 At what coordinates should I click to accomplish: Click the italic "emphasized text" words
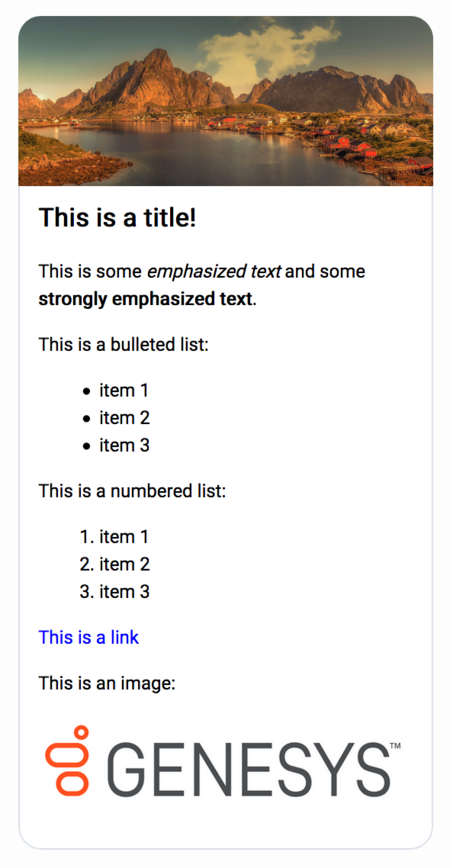pyautogui.click(x=214, y=272)
